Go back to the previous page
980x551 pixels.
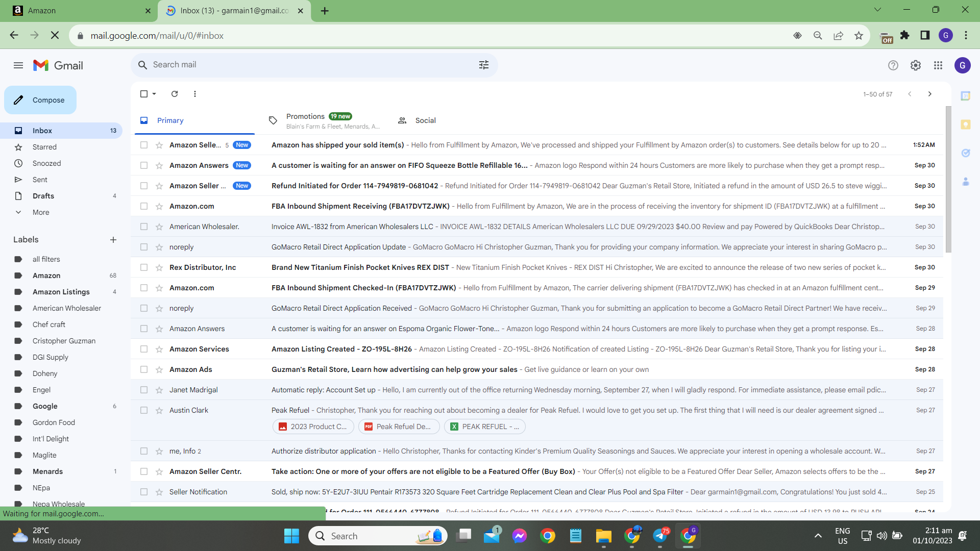[x=14, y=36]
